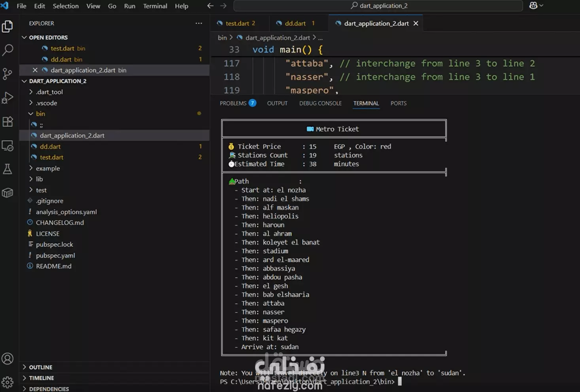Select dart_application_2.dart in bin folder
This screenshot has width=580, height=392.
pyautogui.click(x=114, y=135)
